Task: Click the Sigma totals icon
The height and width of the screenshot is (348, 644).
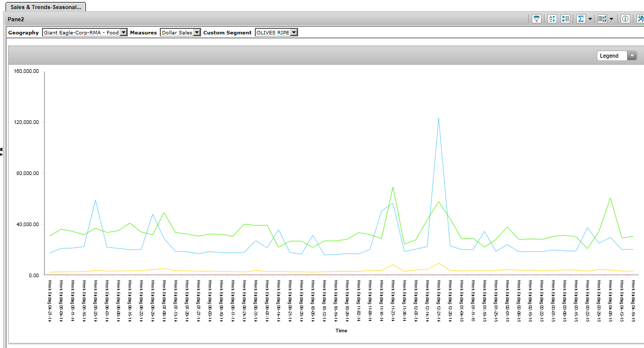Action: tap(581, 19)
